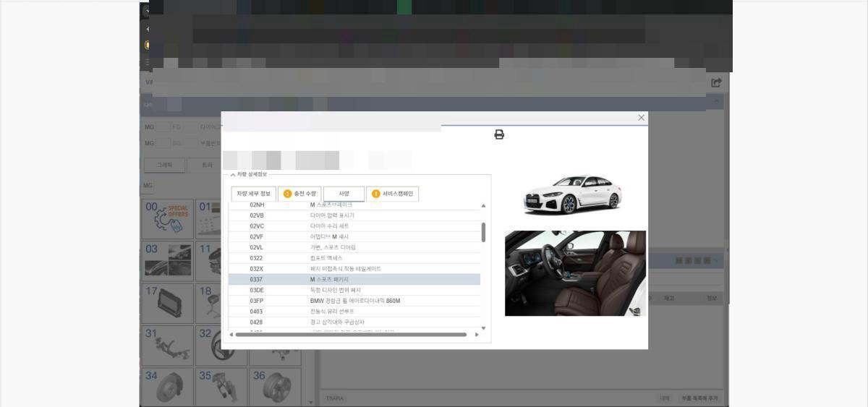Select the 0322 컴포트 액세스 row
This screenshot has height=407, width=868.
point(354,258)
